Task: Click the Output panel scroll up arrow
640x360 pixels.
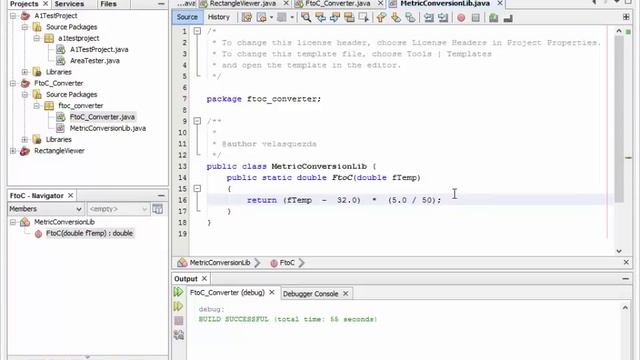Action: coord(625,308)
